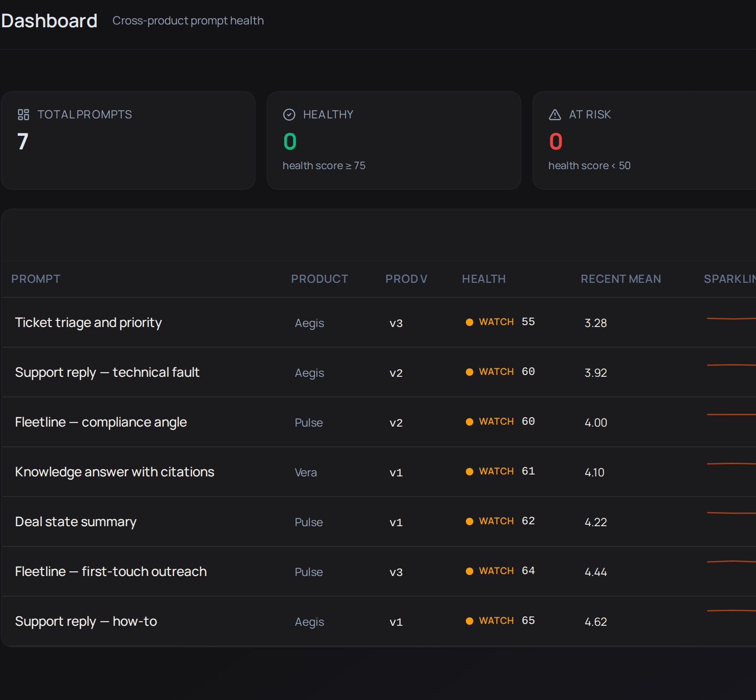Sort by the PROMPT column header
This screenshot has width=756, height=700.
pos(36,279)
